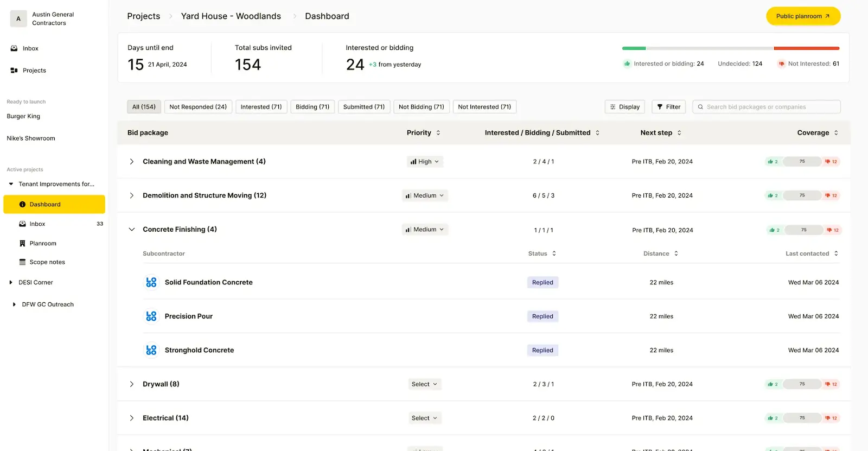Collapse Tenant Improvements project tree
Image resolution: width=868 pixels, height=451 pixels.
pyautogui.click(x=11, y=184)
